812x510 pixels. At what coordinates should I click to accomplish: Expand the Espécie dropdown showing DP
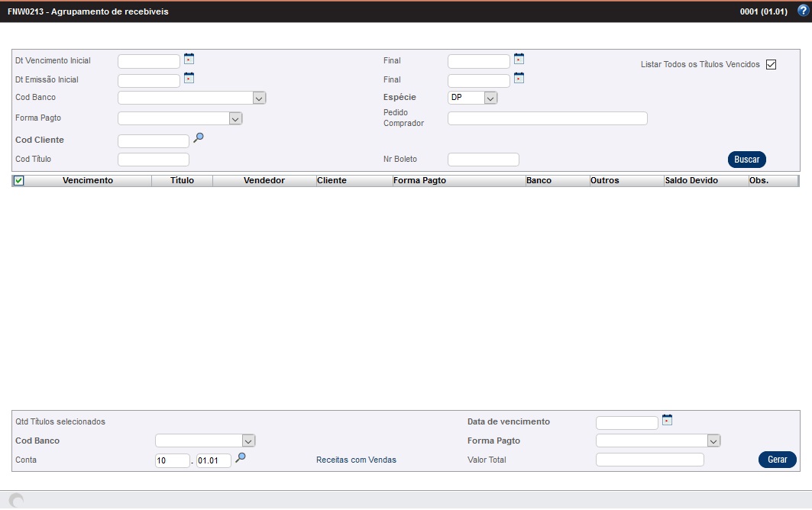tap(490, 98)
